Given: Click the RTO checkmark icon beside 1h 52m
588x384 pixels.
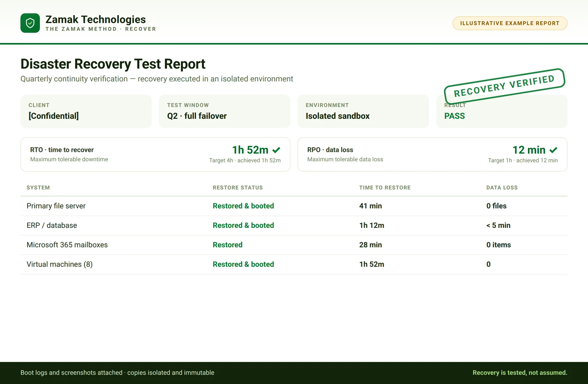Looking at the screenshot, I should [276, 150].
